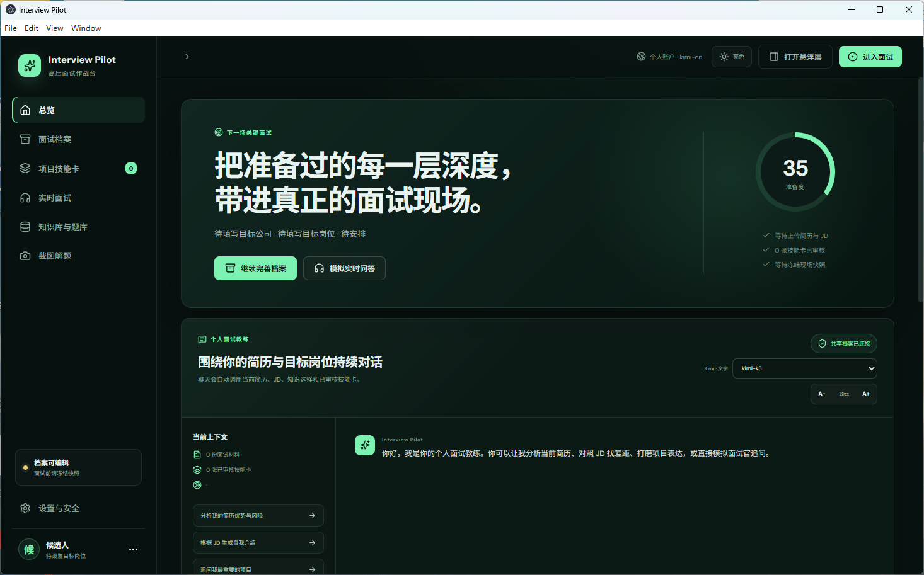The width and height of the screenshot is (924, 575).
Task: Click the 个人账户 kimi-cn account icon
Action: click(x=641, y=57)
